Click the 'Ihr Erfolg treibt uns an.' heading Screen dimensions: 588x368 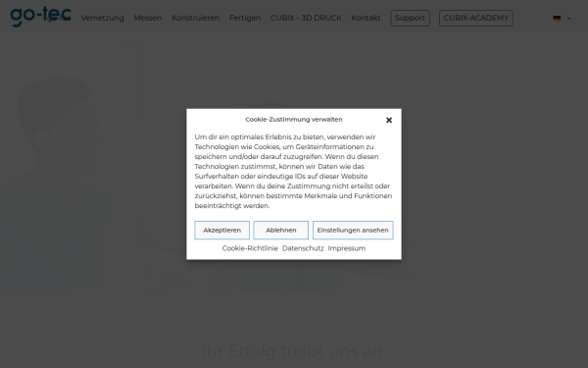click(x=294, y=351)
